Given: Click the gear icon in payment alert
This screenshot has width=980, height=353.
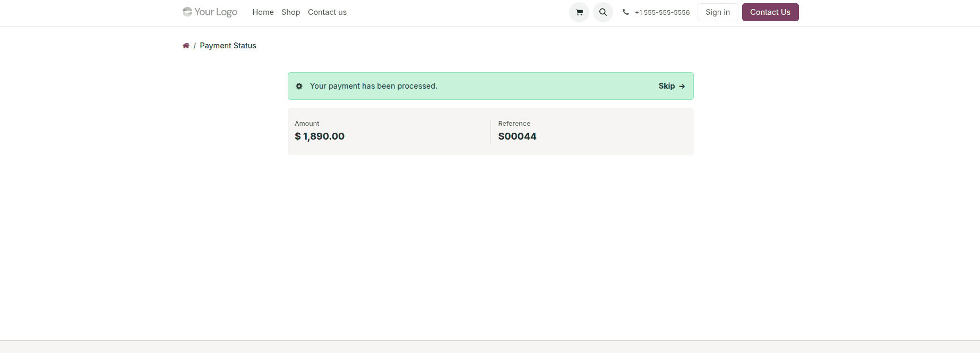Looking at the screenshot, I should point(299,86).
